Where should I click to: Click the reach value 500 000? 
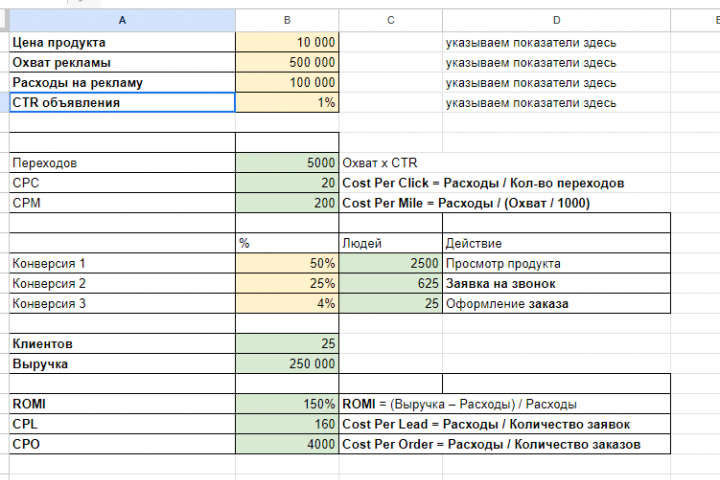coord(287,62)
